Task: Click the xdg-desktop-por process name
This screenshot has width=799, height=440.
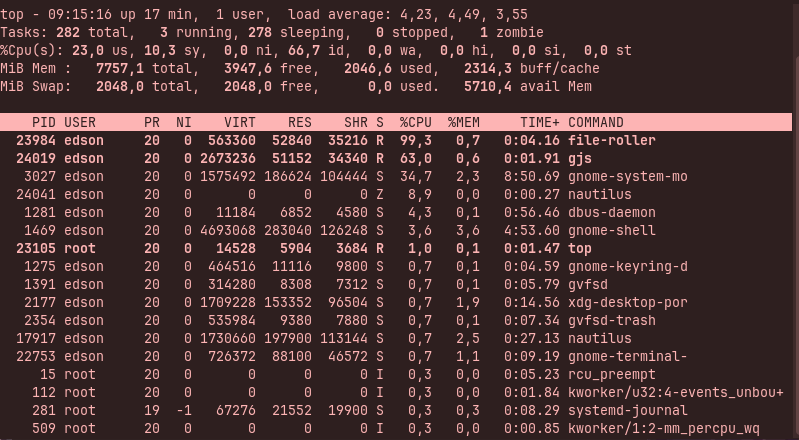Action: point(628,302)
